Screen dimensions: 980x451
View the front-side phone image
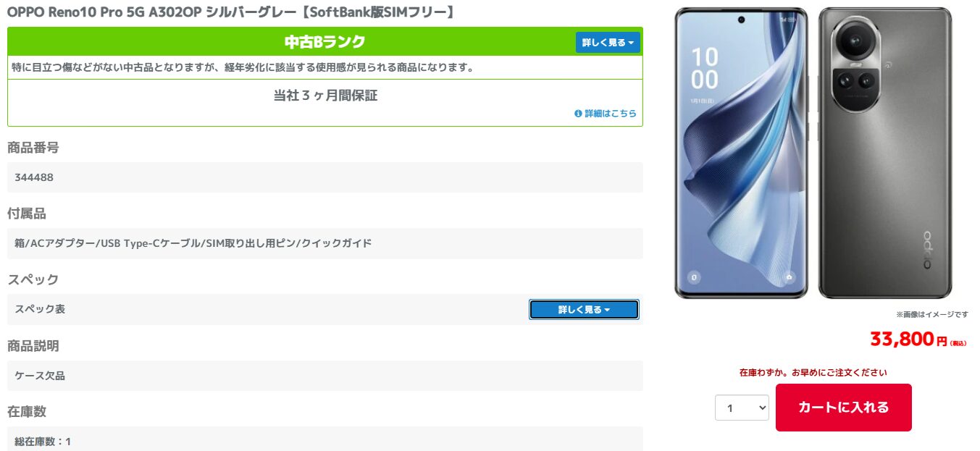coord(741,153)
